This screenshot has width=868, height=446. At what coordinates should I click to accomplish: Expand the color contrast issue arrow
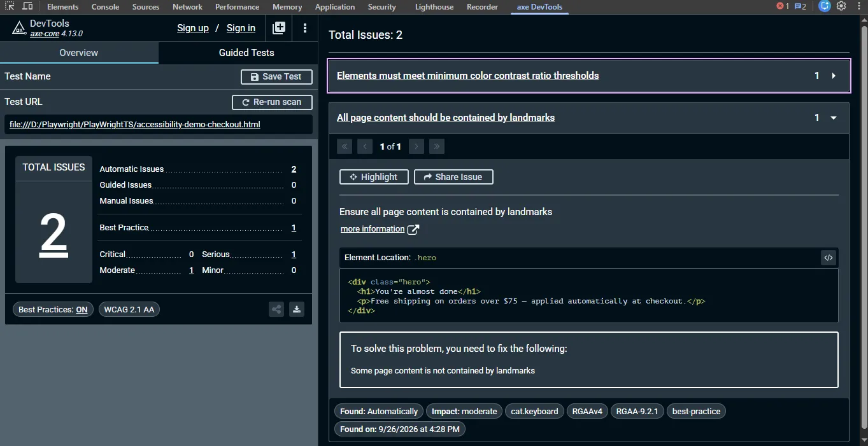[834, 76]
